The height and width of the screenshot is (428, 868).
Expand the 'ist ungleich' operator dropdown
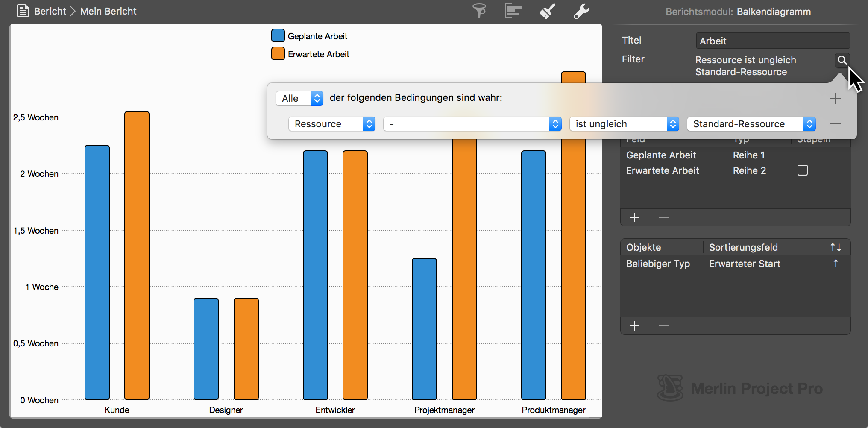(x=624, y=124)
